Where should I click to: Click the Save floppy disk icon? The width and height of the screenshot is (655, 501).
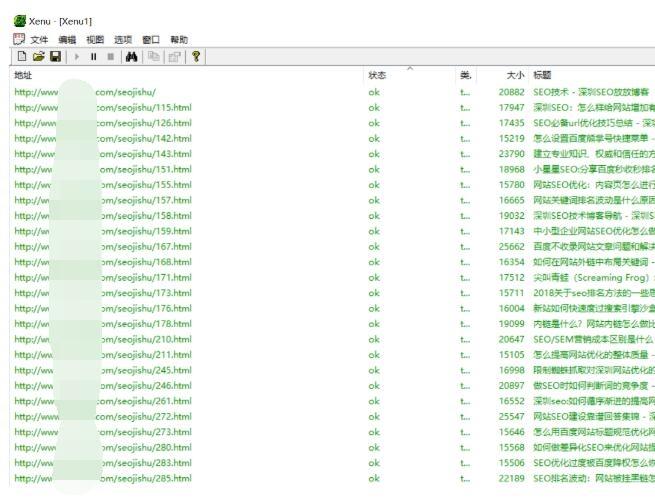point(55,56)
